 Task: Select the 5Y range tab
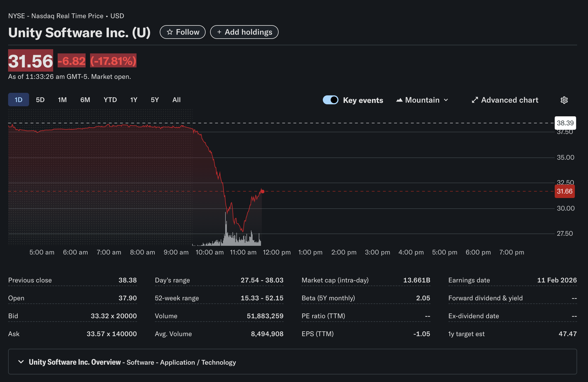155,100
